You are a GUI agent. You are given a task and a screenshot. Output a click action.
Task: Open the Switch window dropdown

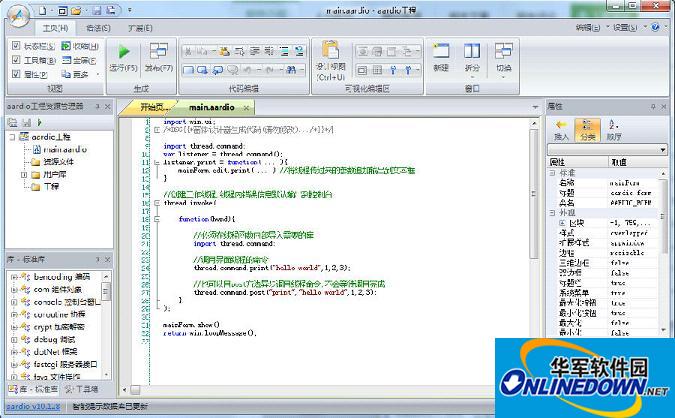click(x=504, y=68)
